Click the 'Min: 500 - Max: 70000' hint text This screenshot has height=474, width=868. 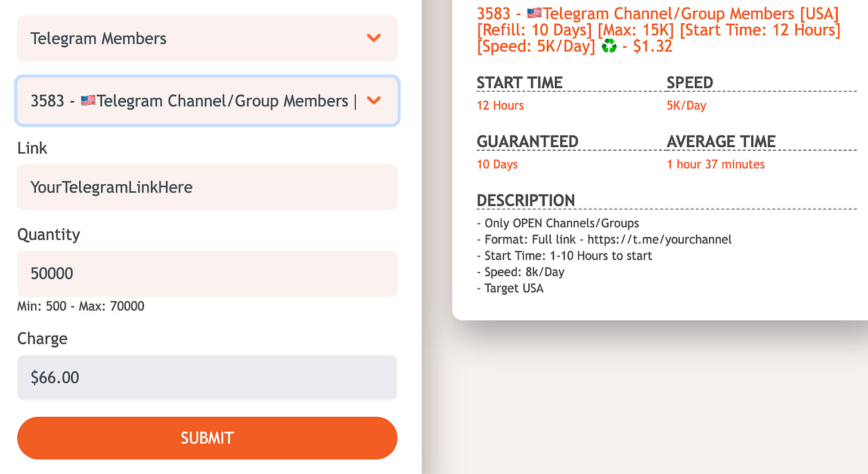click(80, 306)
